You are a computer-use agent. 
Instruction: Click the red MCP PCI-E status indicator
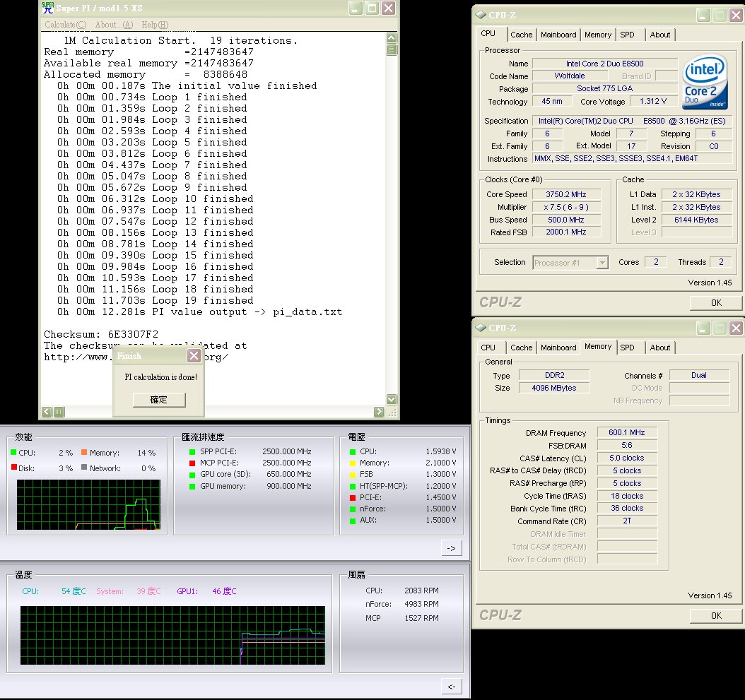pyautogui.click(x=192, y=463)
